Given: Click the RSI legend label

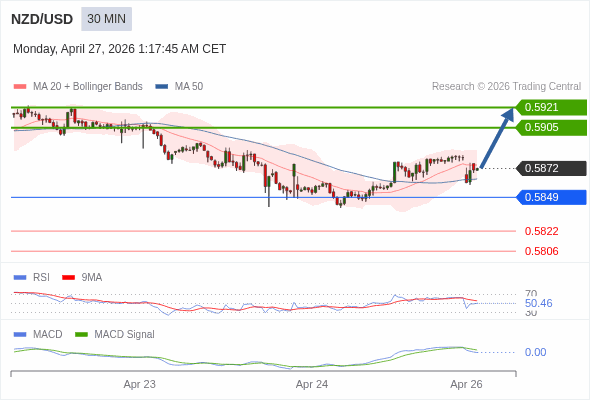Looking at the screenshot, I should click(x=41, y=278).
